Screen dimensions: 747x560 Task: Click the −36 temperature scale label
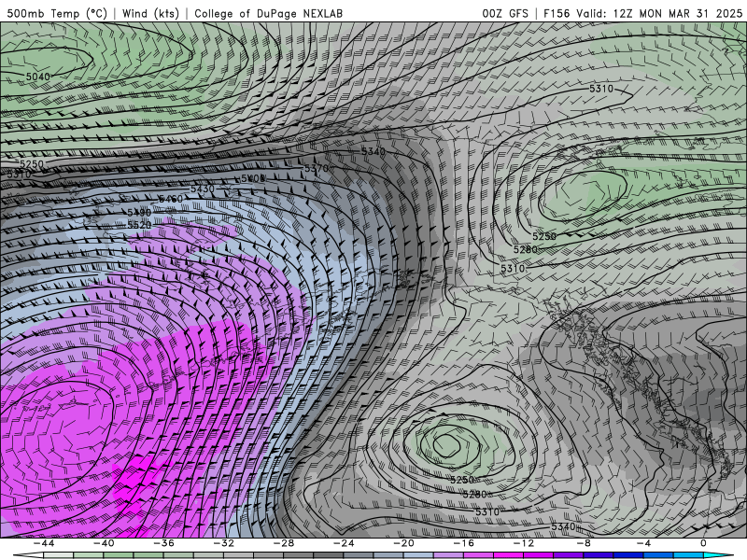pos(163,543)
